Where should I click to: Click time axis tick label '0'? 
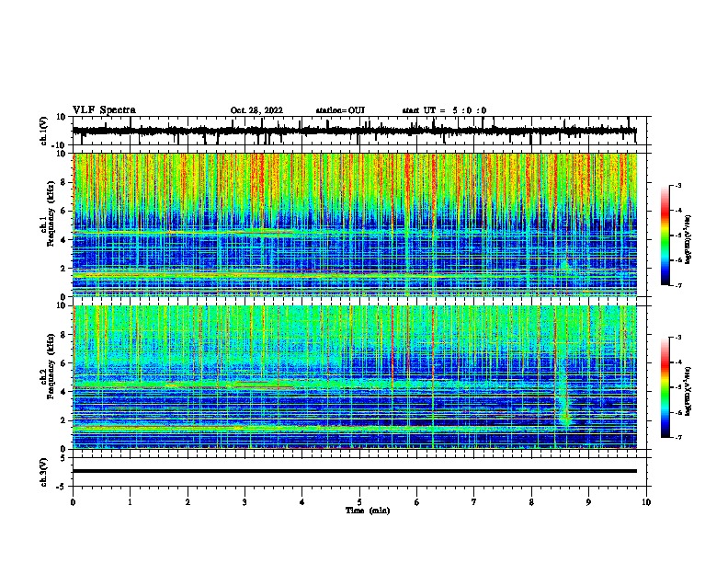(x=73, y=502)
